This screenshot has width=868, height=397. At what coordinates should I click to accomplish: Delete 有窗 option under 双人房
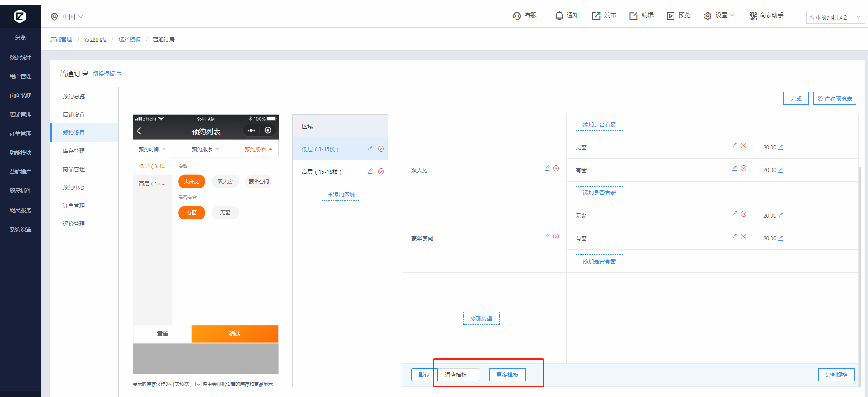click(x=744, y=168)
